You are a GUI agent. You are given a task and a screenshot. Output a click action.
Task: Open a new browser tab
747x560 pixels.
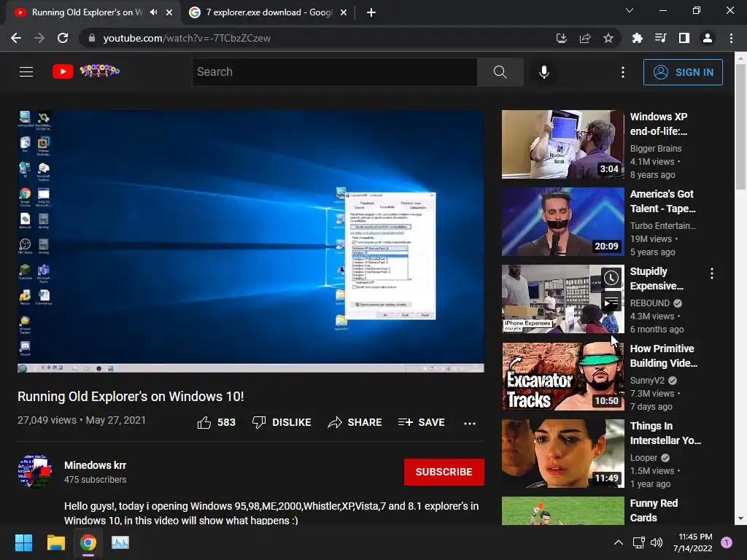point(371,13)
